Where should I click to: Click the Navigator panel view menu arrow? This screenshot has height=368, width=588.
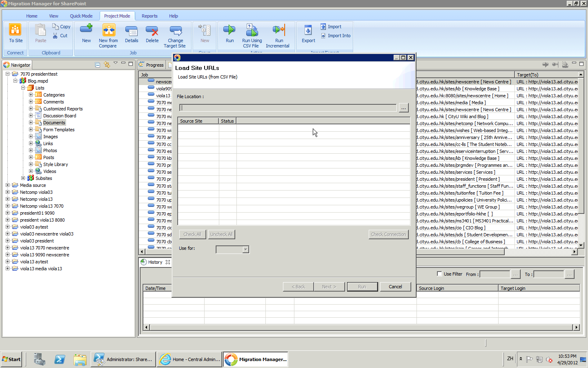[x=116, y=63]
